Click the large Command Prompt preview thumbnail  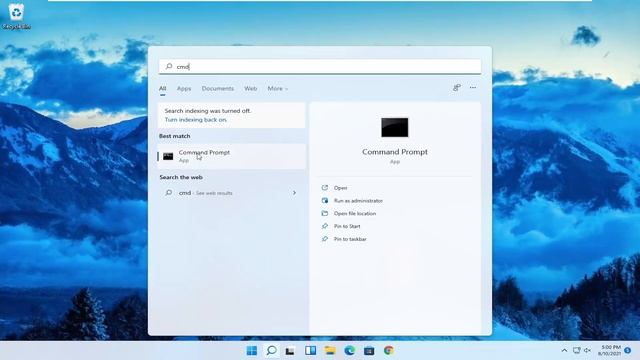[395, 127]
